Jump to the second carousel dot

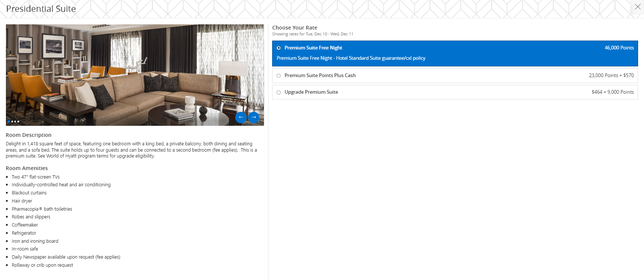[x=12, y=121]
